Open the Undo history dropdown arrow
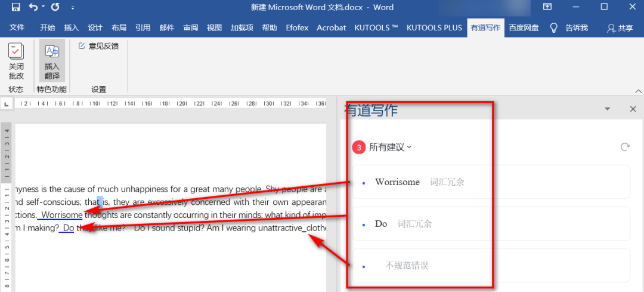This screenshot has width=644, height=292. click(43, 7)
